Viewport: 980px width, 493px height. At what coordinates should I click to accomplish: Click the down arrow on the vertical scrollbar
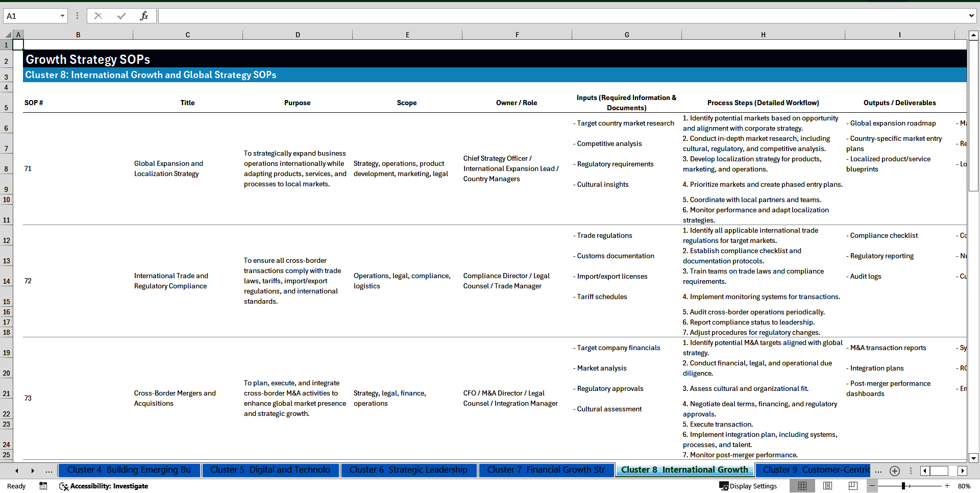click(x=974, y=458)
